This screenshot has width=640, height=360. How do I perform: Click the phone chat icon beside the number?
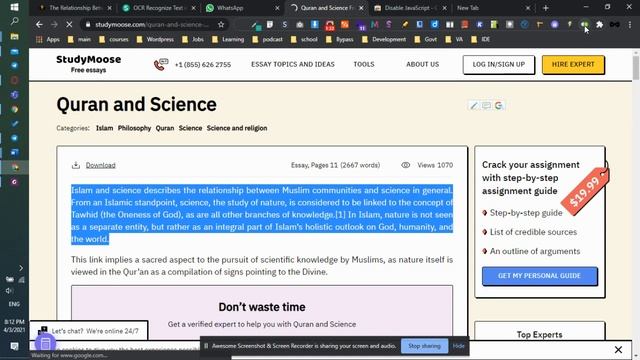point(160,64)
